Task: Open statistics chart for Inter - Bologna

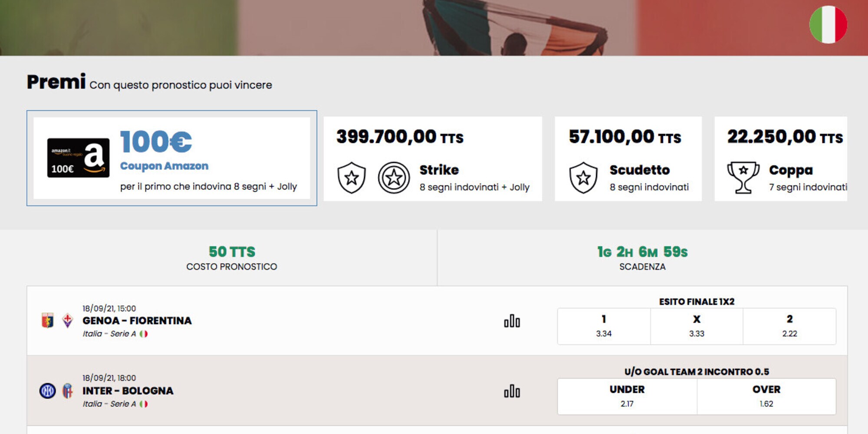Action: point(512,391)
